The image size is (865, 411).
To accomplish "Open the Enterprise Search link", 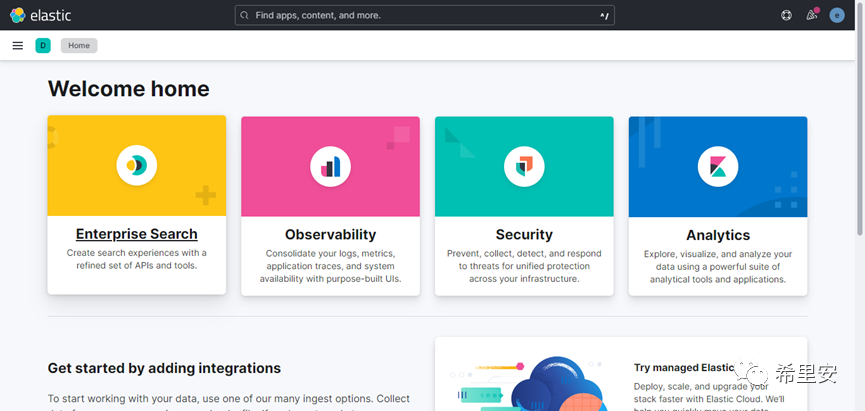I will (137, 234).
